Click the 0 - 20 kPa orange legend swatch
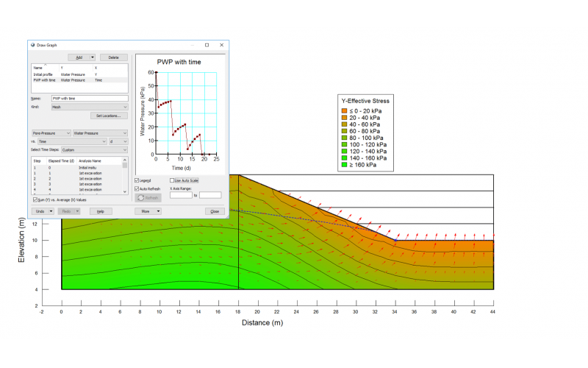 click(344, 110)
